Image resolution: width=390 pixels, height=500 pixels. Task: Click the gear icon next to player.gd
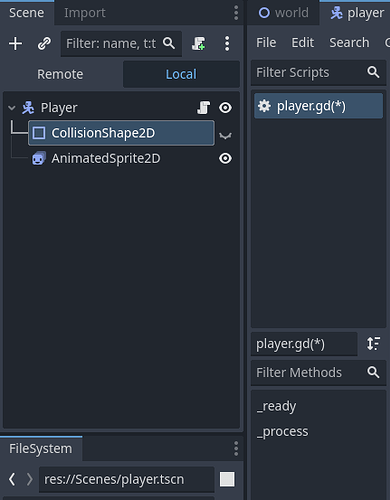264,106
